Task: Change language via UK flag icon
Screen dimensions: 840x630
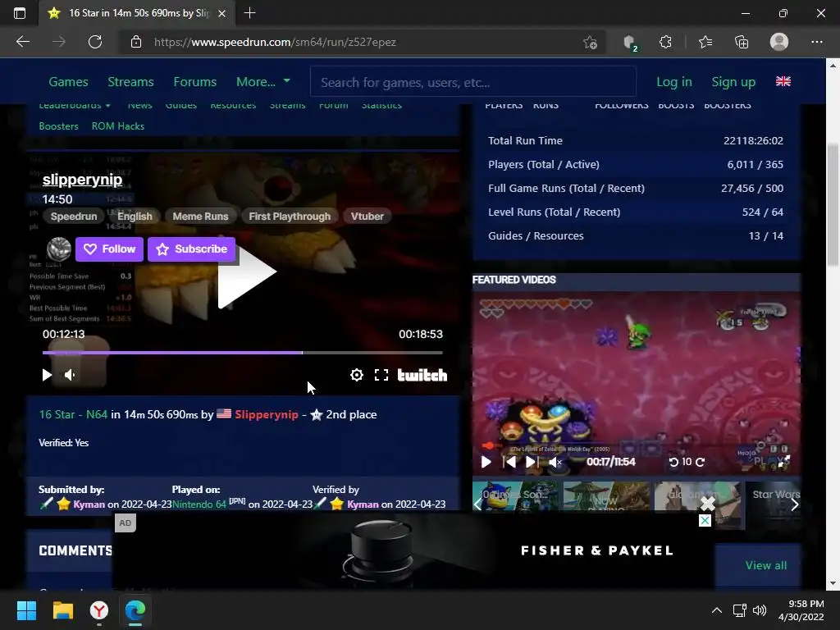Action: [x=783, y=81]
